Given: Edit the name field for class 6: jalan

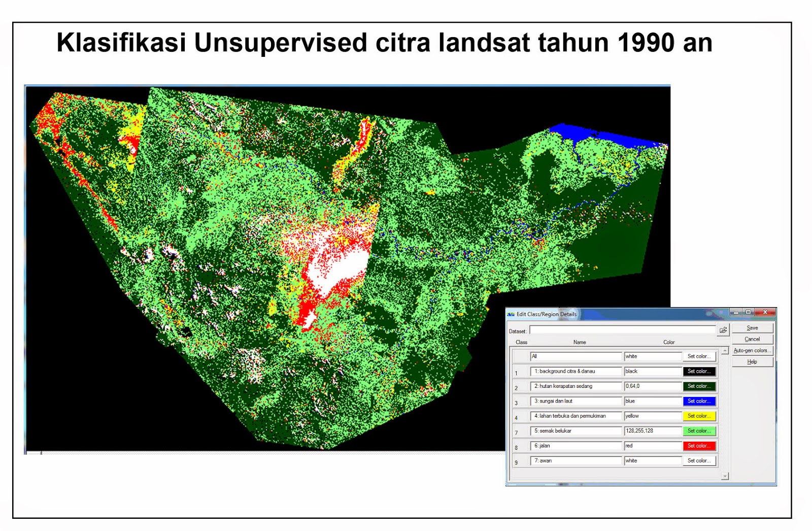Looking at the screenshot, I should [576, 446].
